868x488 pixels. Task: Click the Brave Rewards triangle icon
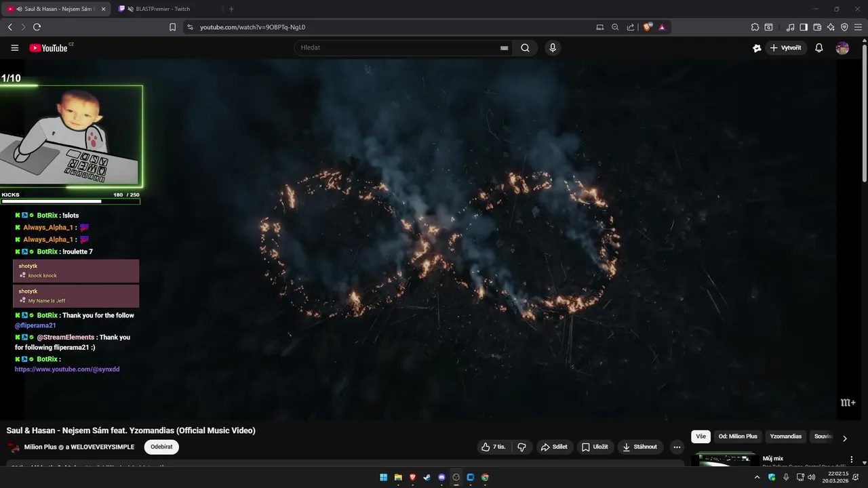(662, 27)
